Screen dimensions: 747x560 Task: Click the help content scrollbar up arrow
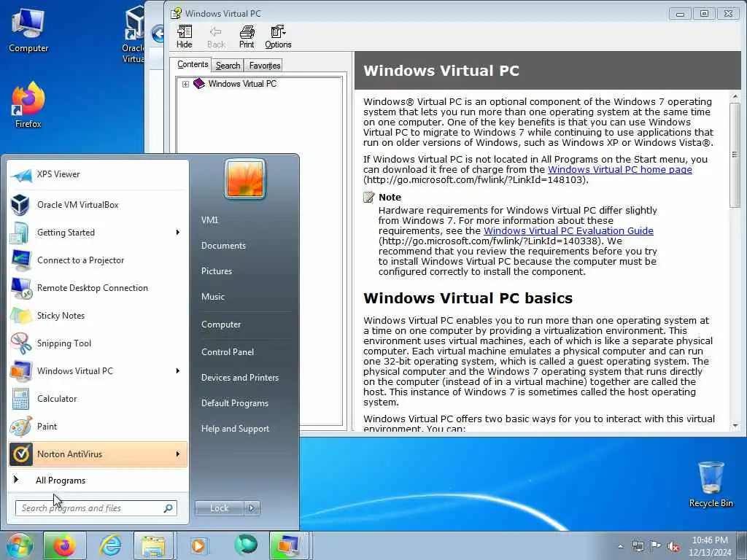click(x=735, y=97)
